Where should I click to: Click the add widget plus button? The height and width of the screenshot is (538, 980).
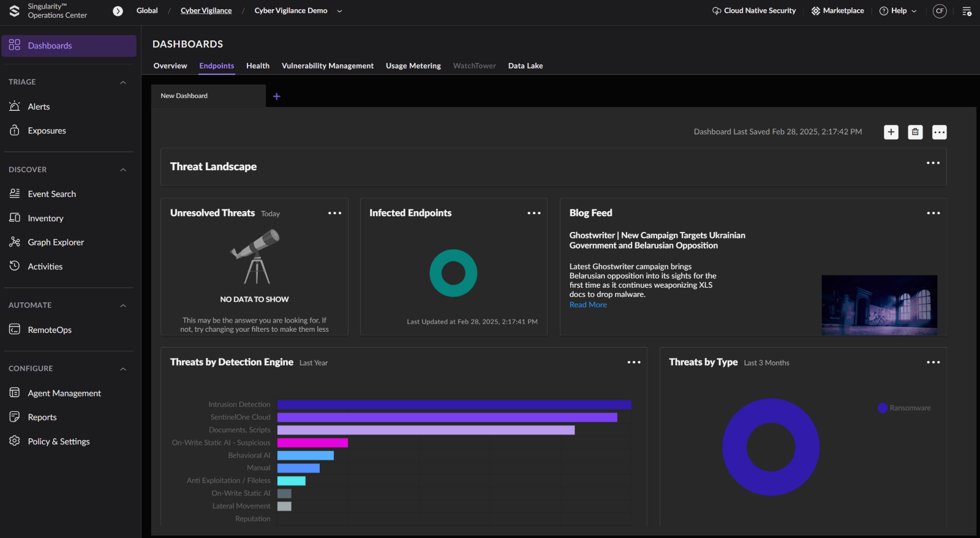point(891,132)
